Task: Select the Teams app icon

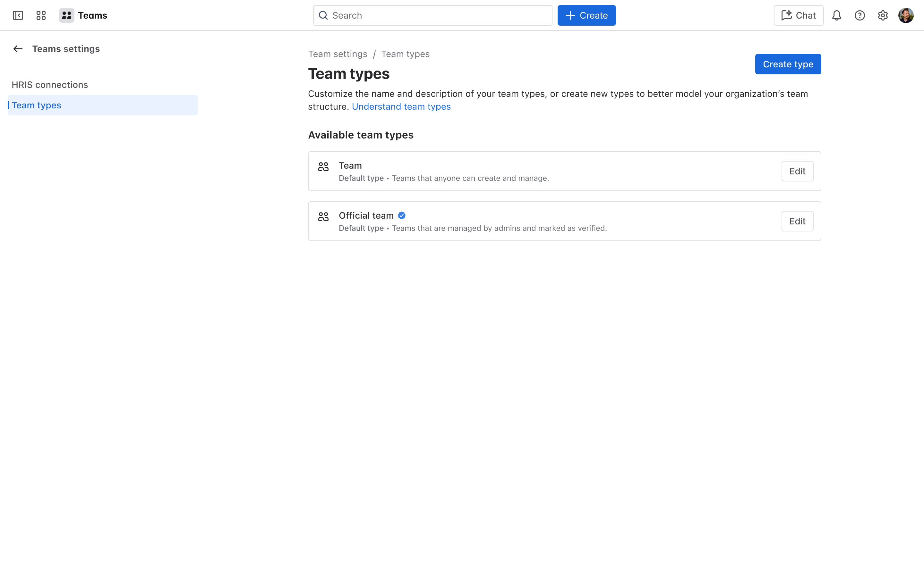Action: tap(66, 15)
